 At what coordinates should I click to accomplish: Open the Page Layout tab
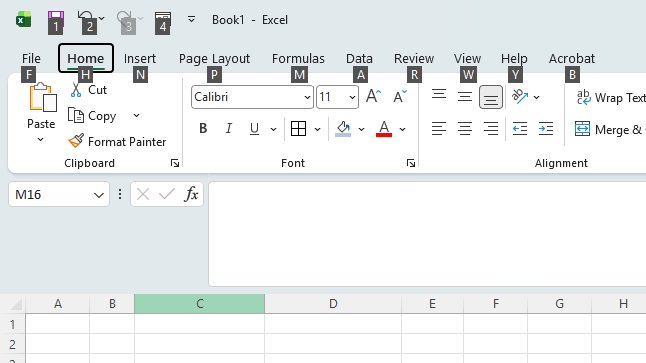214,59
